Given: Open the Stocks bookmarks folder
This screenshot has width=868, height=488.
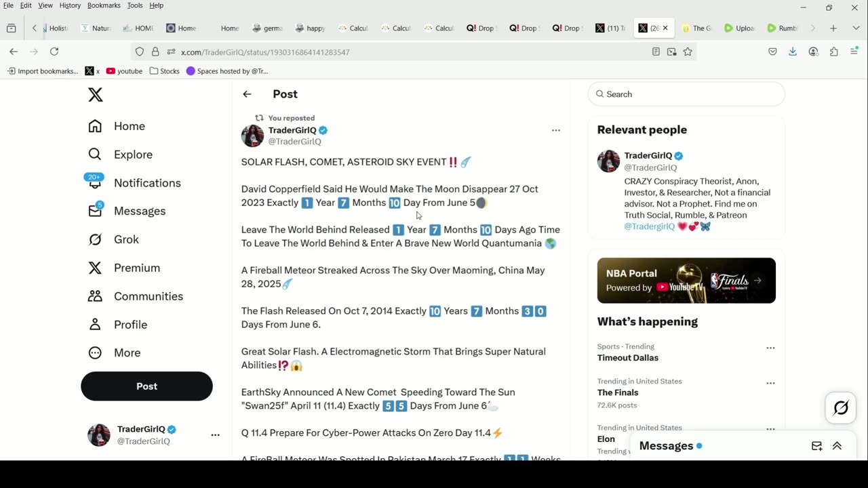Looking at the screenshot, I should click(164, 71).
